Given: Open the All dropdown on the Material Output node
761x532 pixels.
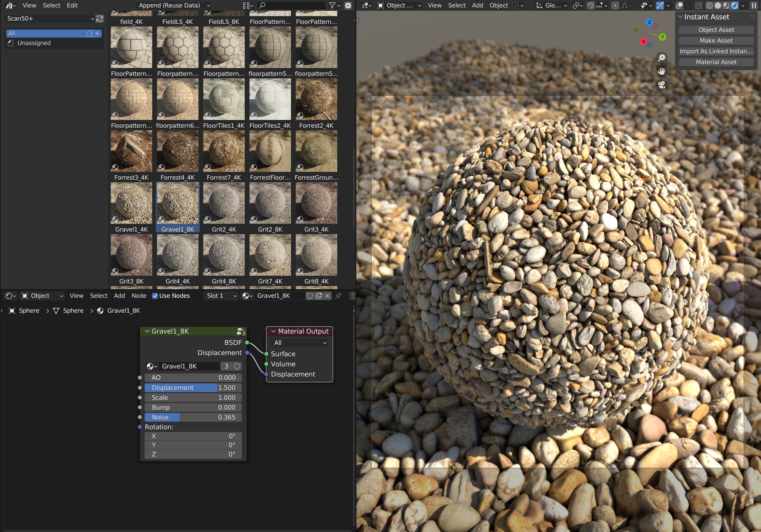Looking at the screenshot, I should tap(299, 343).
